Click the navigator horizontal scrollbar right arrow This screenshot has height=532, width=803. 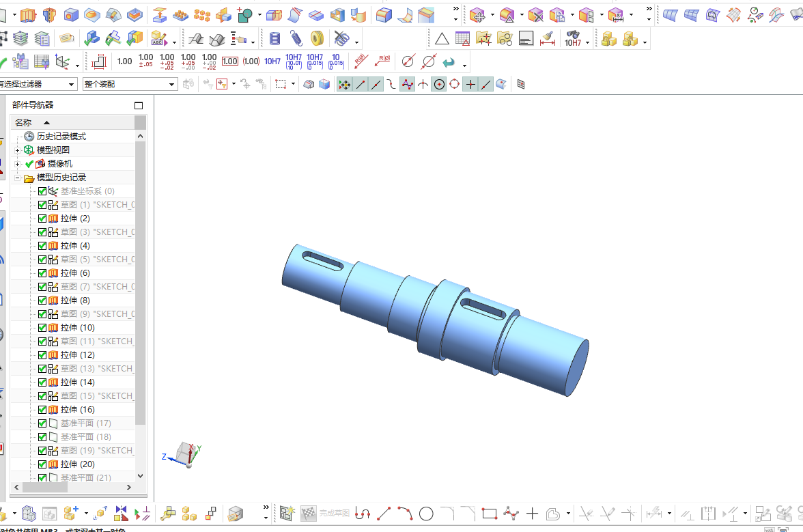click(128, 488)
